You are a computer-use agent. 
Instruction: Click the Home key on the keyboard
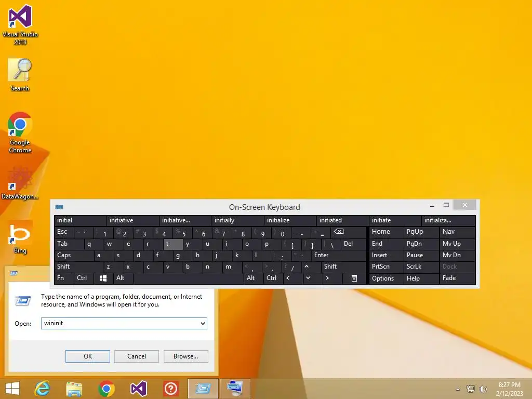[x=387, y=232]
